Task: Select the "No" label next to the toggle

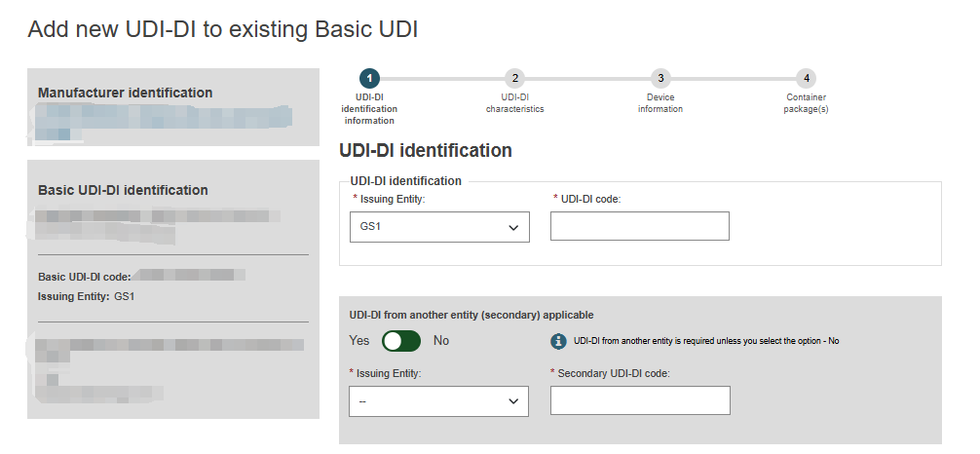Action: [x=441, y=341]
